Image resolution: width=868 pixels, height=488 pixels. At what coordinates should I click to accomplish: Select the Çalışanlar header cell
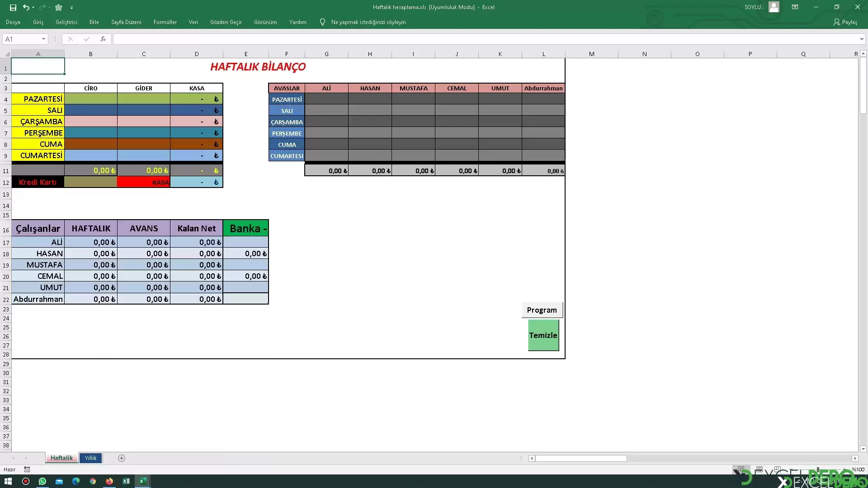tap(38, 228)
